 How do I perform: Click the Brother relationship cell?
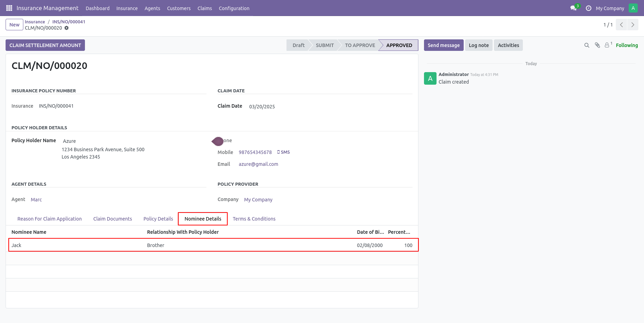pyautogui.click(x=156, y=245)
